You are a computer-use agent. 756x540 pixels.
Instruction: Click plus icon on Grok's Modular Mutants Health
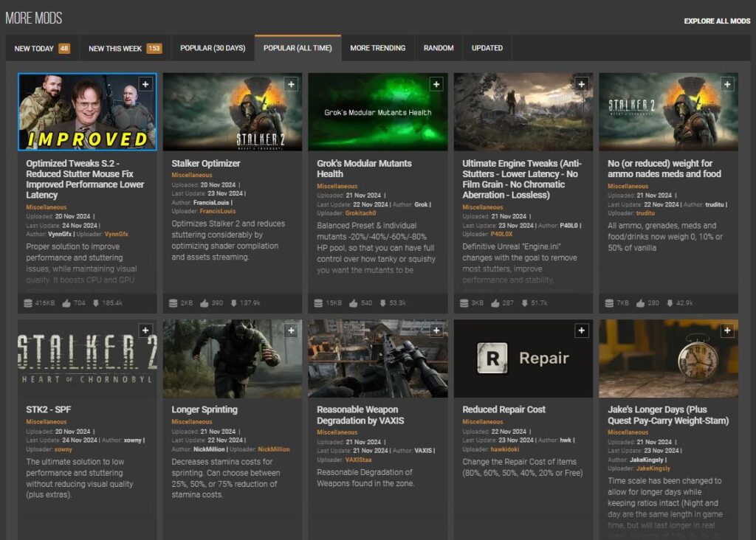[436, 85]
